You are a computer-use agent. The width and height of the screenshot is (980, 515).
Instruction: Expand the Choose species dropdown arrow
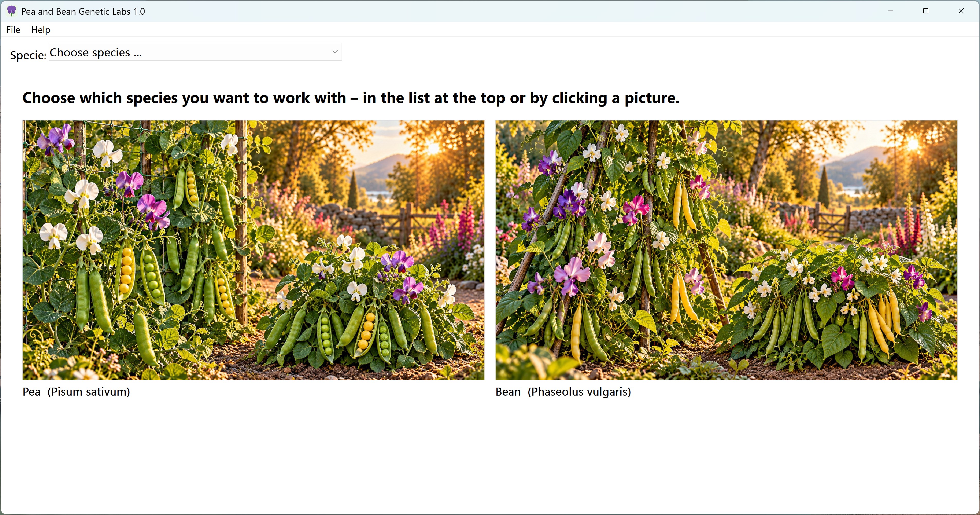335,52
